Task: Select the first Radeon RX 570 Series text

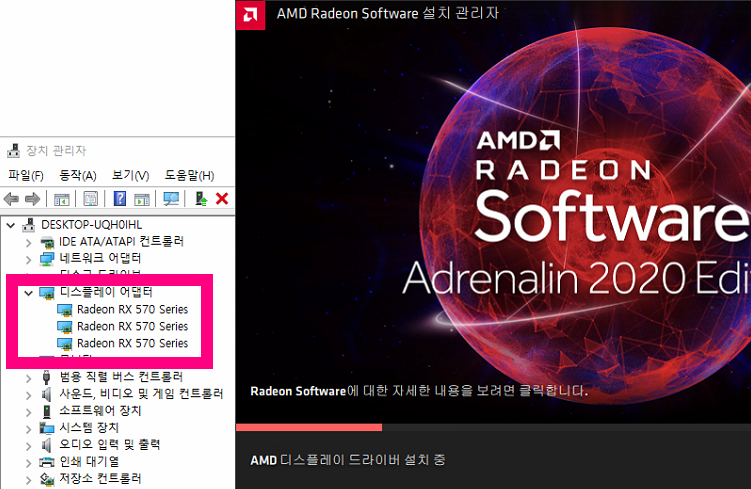Action: coord(132,310)
